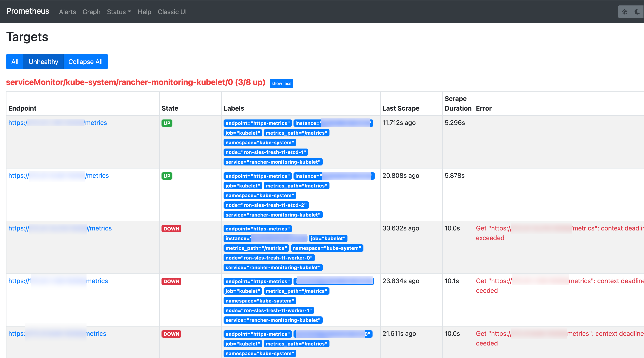Open the first /metrics endpoint link
This screenshot has height=358, width=644.
point(57,122)
